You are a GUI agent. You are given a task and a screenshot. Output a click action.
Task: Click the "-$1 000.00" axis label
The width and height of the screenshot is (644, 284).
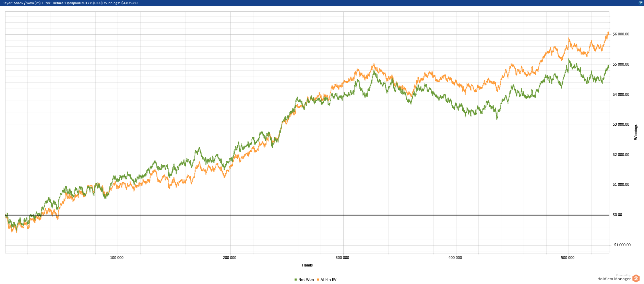(622, 245)
